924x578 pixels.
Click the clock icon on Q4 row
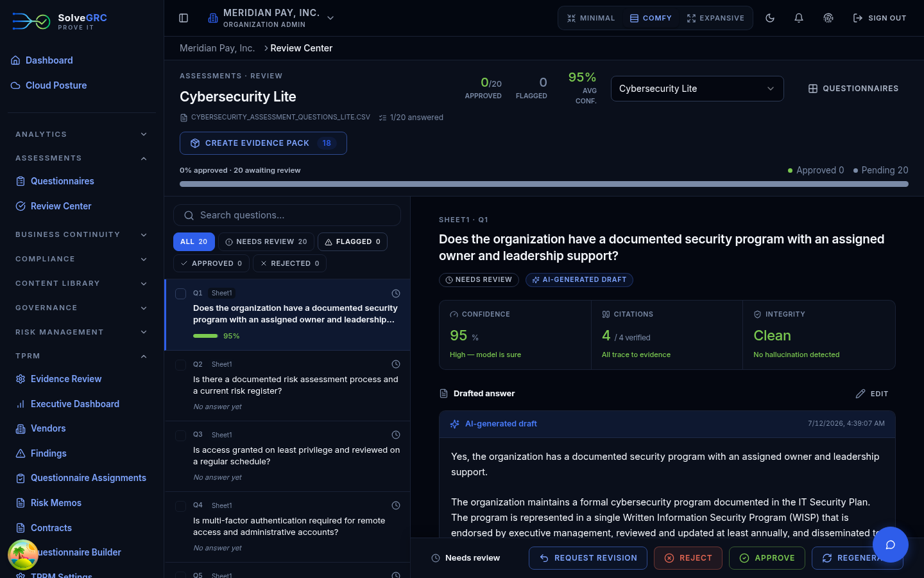396,505
